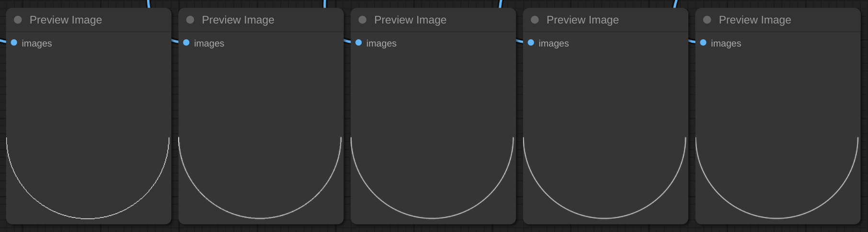Open the arc preview in the fourth node
This screenshot has width=868, height=232.
click(x=605, y=178)
